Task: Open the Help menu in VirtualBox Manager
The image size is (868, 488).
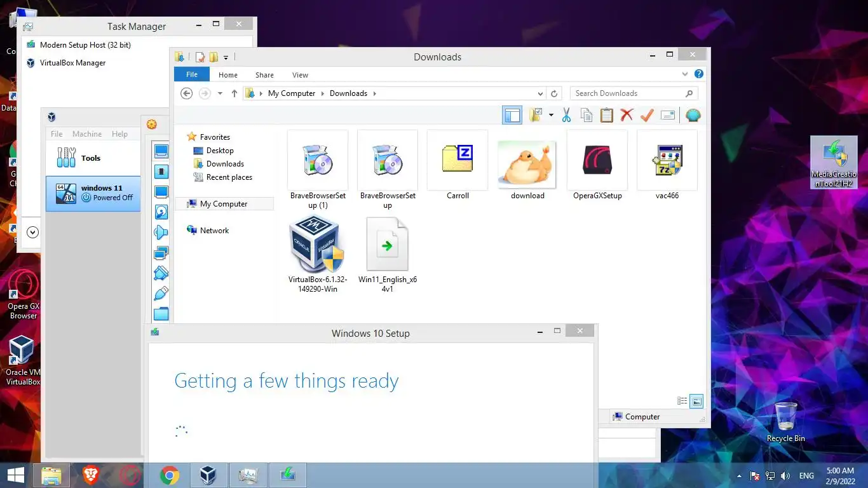Action: tap(119, 134)
